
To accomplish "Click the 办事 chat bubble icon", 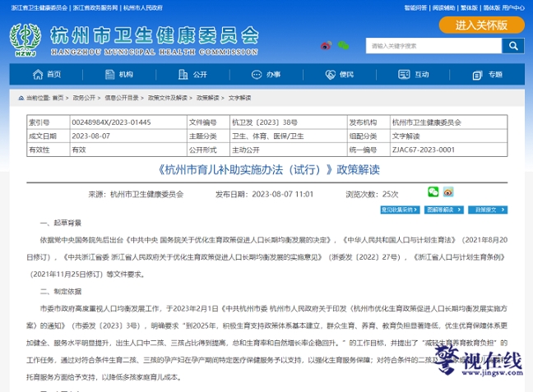I will pyautogui.click(x=257, y=75).
